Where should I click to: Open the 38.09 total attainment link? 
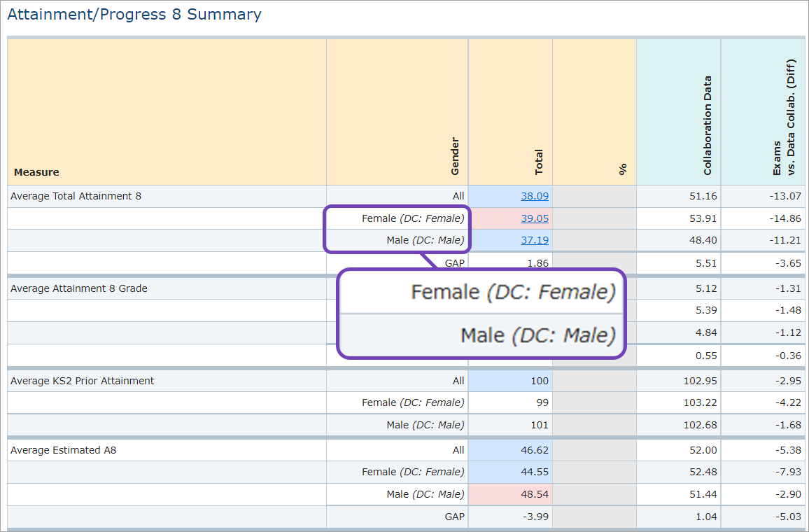click(x=535, y=197)
